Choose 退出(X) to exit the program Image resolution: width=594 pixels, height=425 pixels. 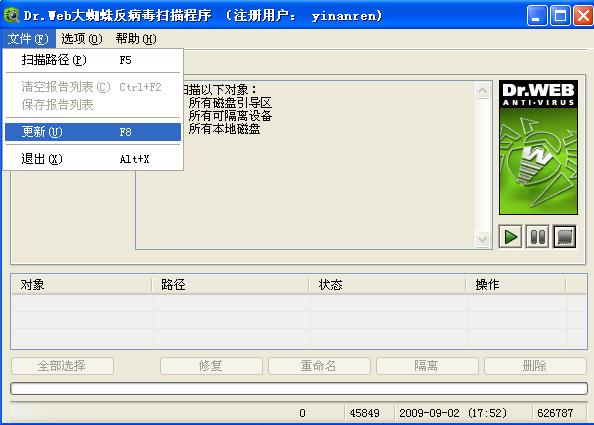[x=93, y=159]
